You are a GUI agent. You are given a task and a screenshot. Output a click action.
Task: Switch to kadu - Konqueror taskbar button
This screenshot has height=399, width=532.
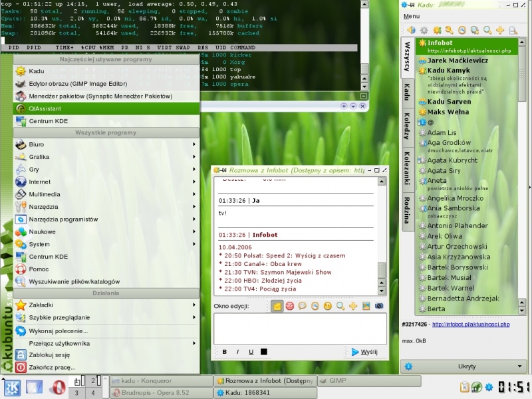162,381
